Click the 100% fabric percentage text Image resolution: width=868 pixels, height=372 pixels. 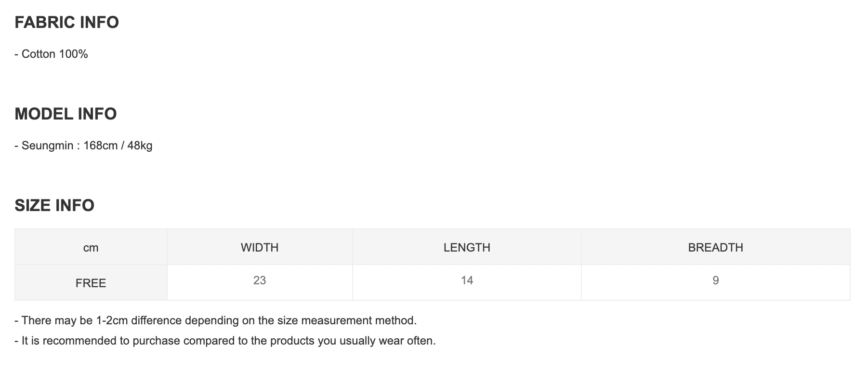tap(73, 54)
